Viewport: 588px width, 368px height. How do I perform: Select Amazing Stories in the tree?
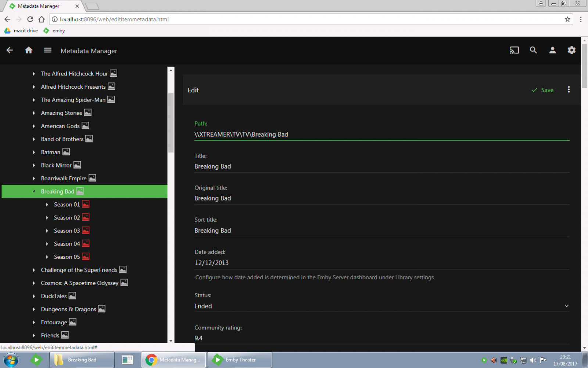point(61,113)
